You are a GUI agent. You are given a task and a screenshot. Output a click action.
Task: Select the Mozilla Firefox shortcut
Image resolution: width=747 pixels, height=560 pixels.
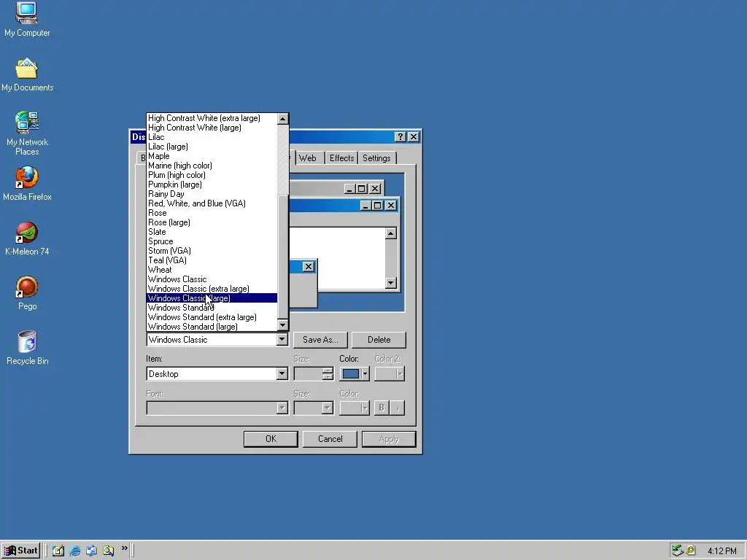click(27, 184)
